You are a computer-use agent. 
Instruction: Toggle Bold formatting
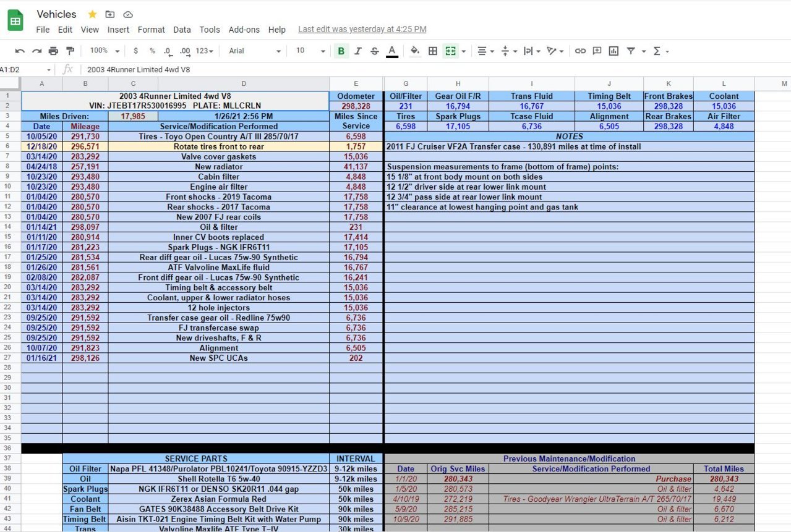click(341, 51)
